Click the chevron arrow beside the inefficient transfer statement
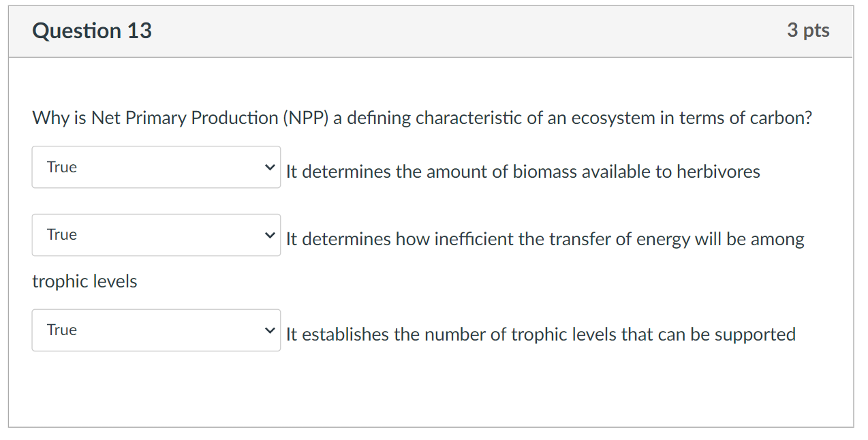 (x=270, y=235)
